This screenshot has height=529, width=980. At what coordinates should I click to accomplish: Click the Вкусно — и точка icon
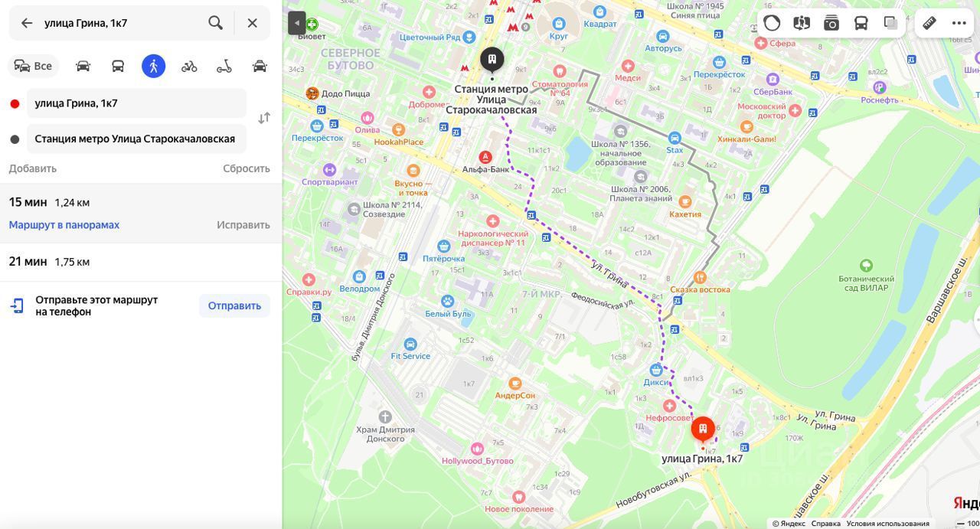click(413, 171)
